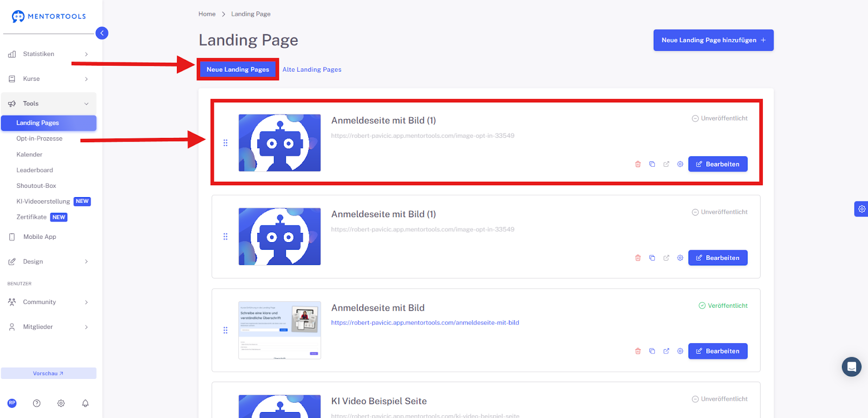This screenshot has width=868, height=418.
Task: Click the Mentortools robot logo
Action: [x=18, y=17]
